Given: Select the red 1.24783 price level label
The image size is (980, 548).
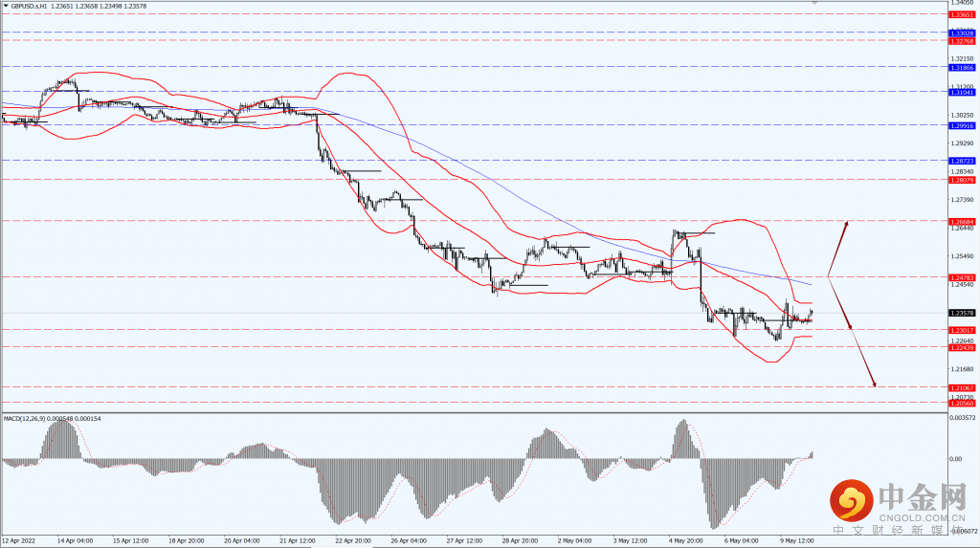Looking at the screenshot, I should pyautogui.click(x=961, y=278).
